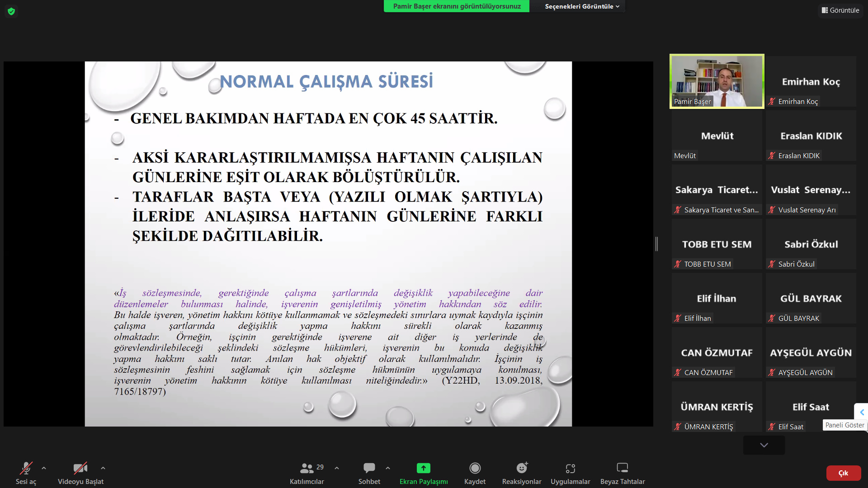Image resolution: width=868 pixels, height=488 pixels.
Task: Open the Seçenekleri Görüntüle dropdown
Action: (x=581, y=6)
